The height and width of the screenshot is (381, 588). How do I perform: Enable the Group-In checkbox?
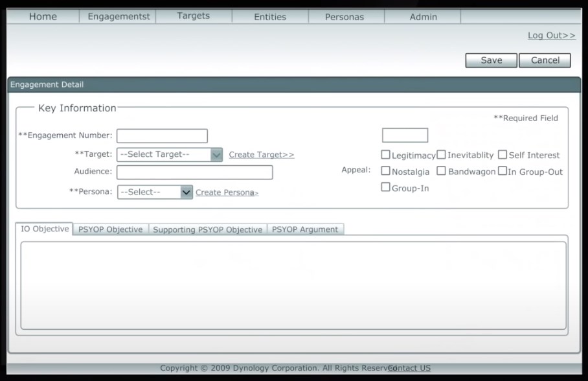pos(386,188)
